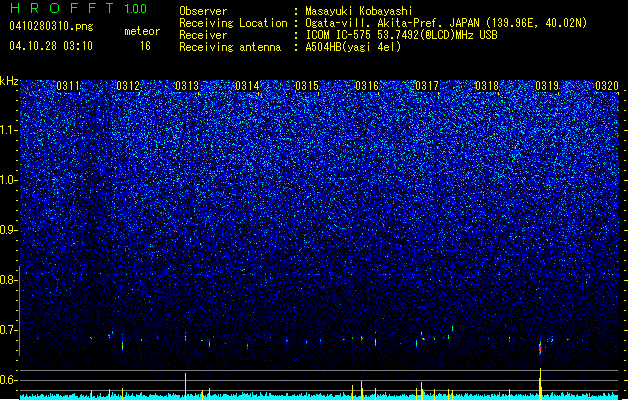The width and height of the screenshot is (629, 400).
Task: Click time marker 0312
Action: tap(128, 86)
